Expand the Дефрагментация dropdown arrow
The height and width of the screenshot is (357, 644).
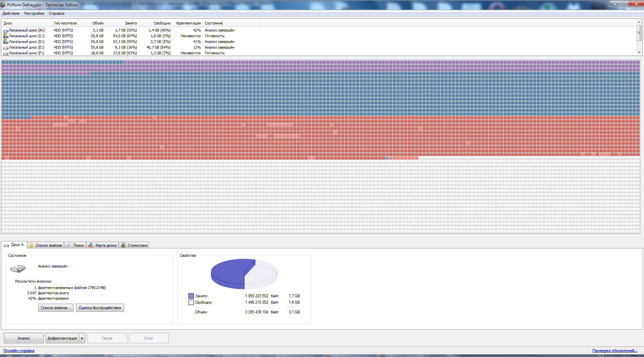pyautogui.click(x=82, y=338)
